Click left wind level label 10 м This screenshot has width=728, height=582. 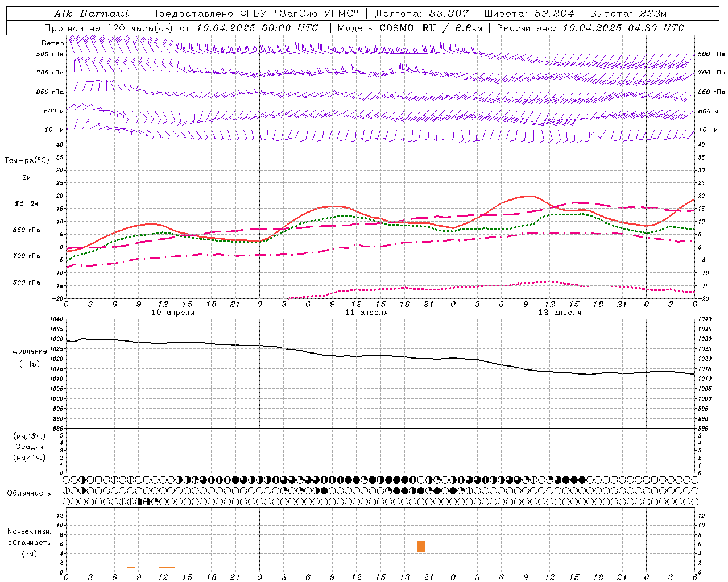pyautogui.click(x=55, y=130)
